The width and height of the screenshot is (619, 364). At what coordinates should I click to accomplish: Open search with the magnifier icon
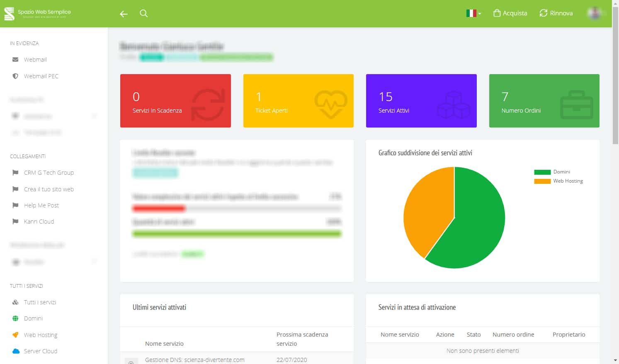[x=144, y=14]
